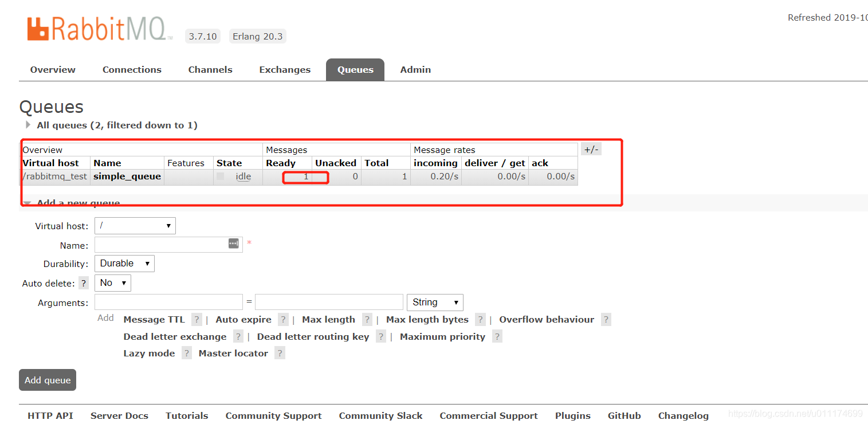Viewport: 868px width, 424px height.
Task: Click the 0.20/s incoming rate cell
Action: click(x=436, y=176)
